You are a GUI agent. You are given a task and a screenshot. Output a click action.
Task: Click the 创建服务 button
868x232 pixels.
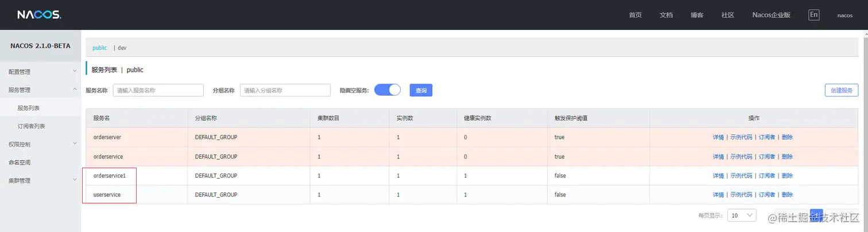click(841, 90)
